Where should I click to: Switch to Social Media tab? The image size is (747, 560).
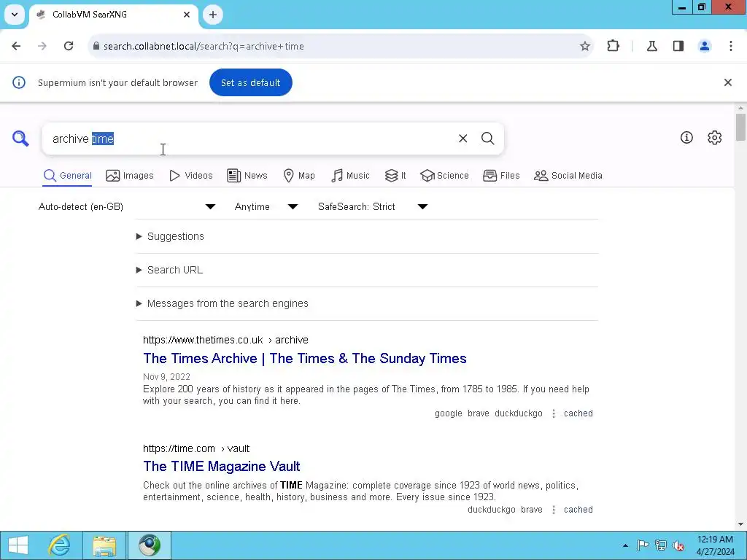point(568,176)
